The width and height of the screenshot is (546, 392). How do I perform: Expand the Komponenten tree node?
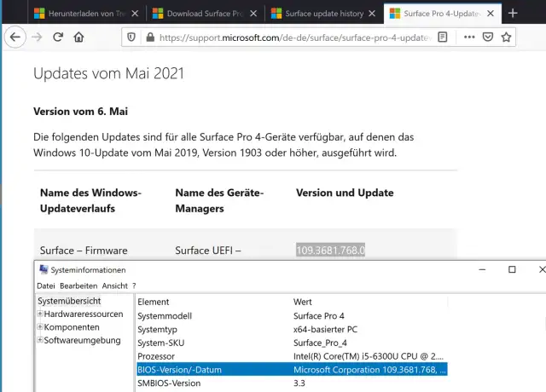pos(40,327)
